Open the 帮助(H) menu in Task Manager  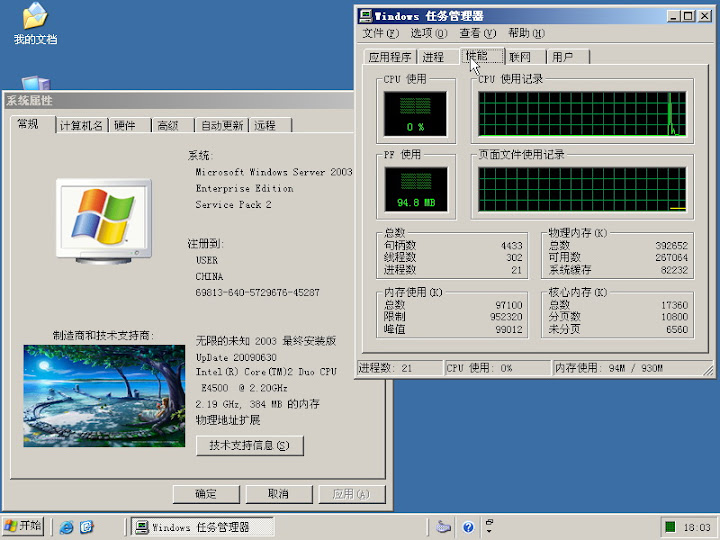(526, 33)
